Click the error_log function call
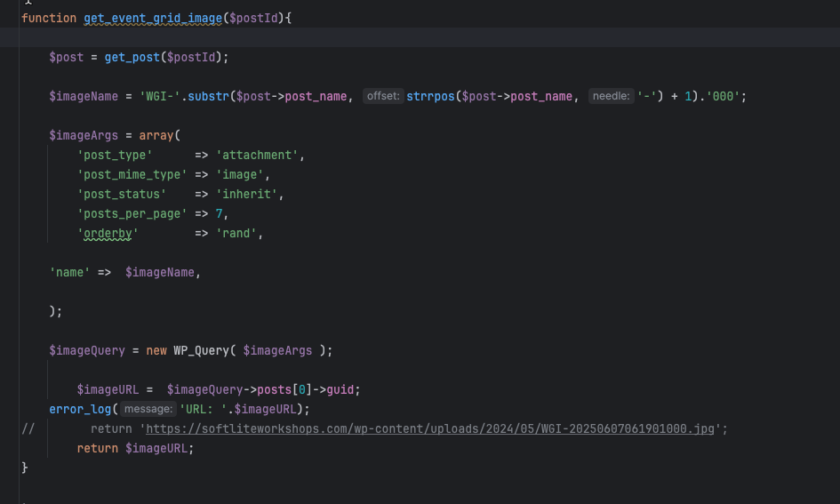Image resolution: width=840 pixels, height=504 pixels. pyautogui.click(x=80, y=409)
